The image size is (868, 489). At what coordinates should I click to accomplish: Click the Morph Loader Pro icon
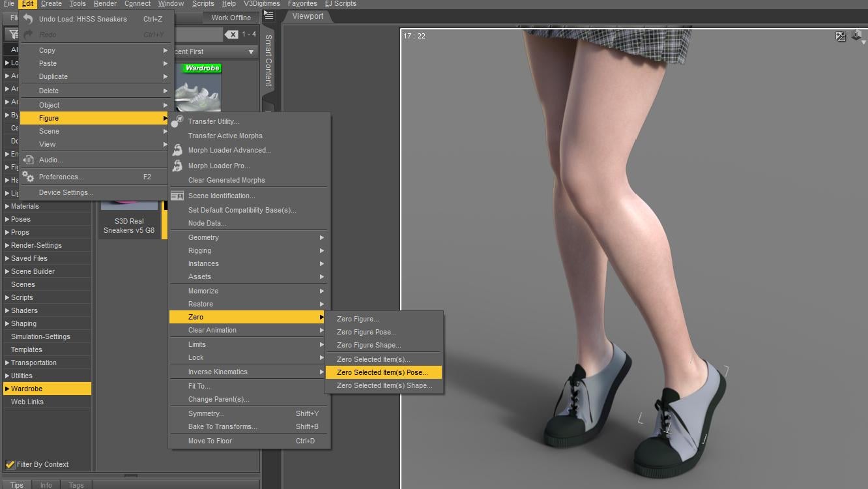pyautogui.click(x=177, y=166)
